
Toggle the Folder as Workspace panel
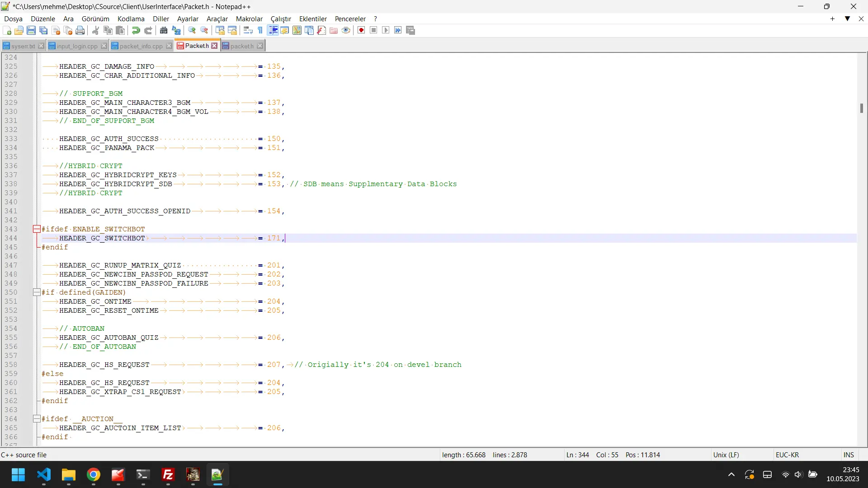coord(334,30)
